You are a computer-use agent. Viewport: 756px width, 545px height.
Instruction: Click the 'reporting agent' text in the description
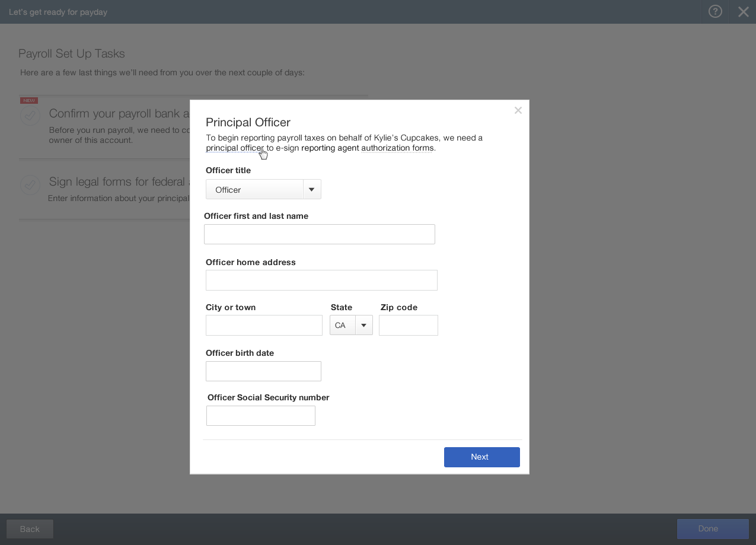coord(330,148)
